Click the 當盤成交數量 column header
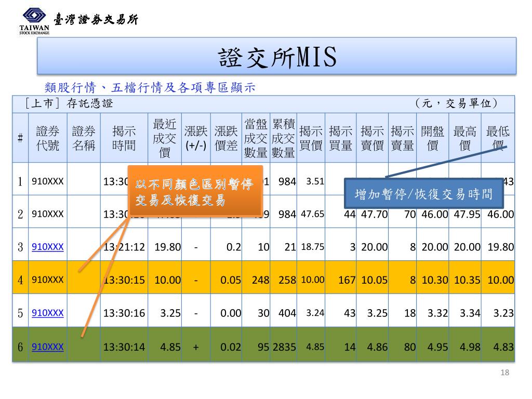Screen dimensions: 532x399 coord(256,138)
